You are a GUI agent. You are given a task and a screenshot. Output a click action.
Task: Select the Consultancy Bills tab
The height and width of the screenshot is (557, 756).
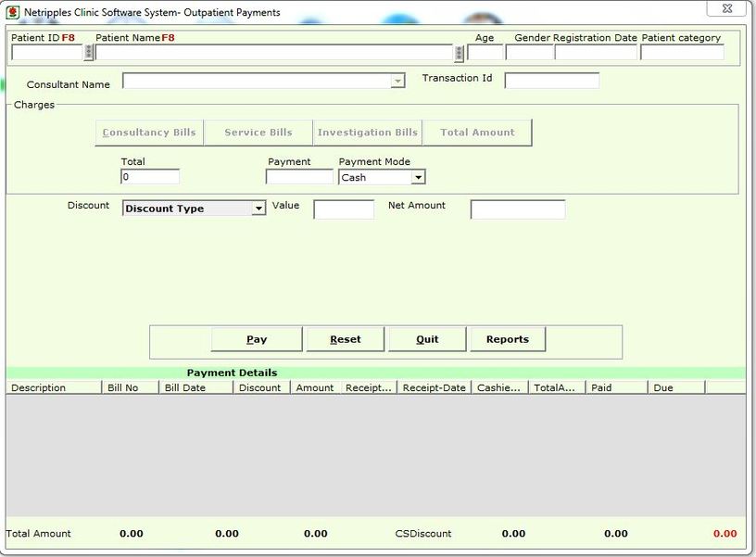[x=149, y=133]
